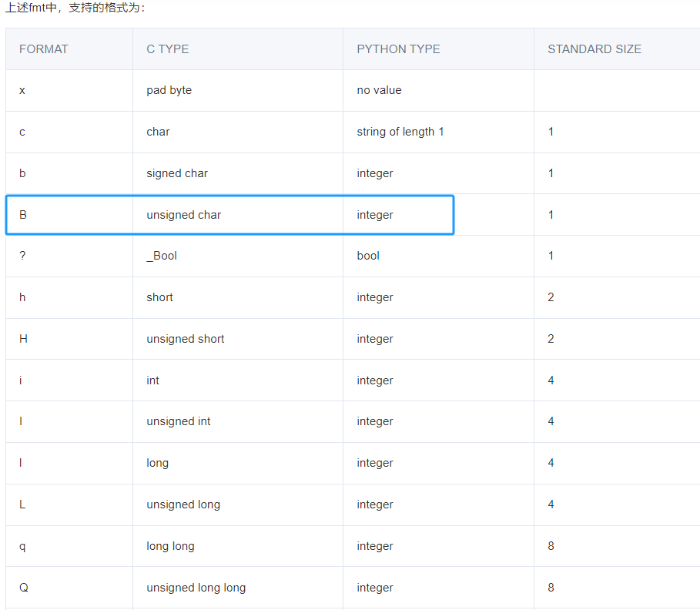The height and width of the screenshot is (610, 700).
Task: Click the '?' format character
Action: pos(22,256)
